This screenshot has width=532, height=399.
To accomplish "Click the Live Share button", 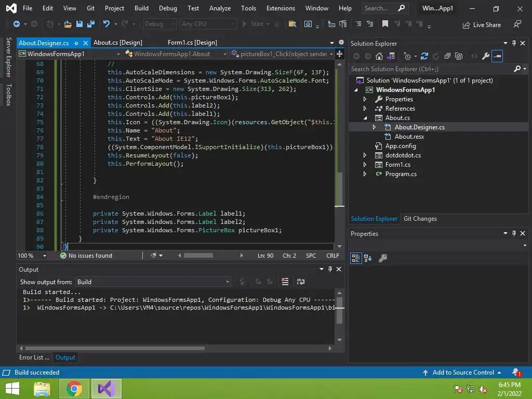I will 481,24.
